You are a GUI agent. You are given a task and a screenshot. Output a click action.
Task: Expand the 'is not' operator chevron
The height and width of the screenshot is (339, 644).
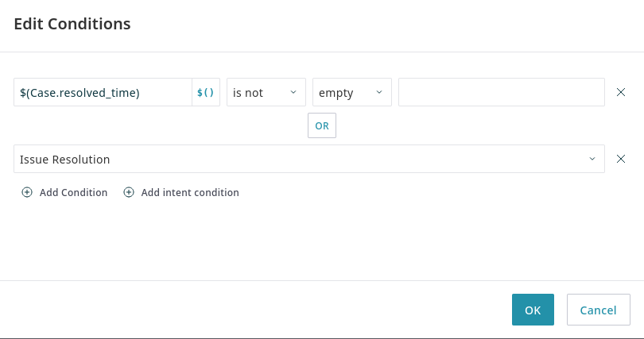[x=293, y=92]
